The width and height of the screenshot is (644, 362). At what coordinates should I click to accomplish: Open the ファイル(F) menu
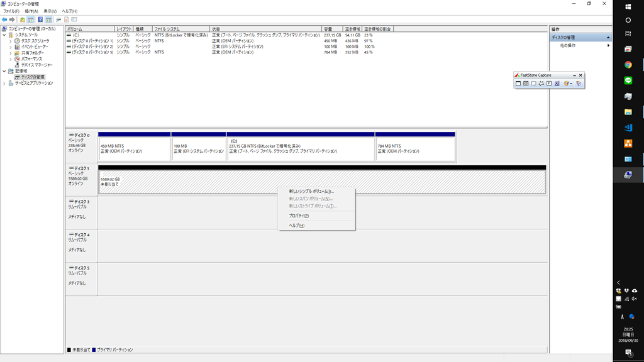tap(11, 11)
